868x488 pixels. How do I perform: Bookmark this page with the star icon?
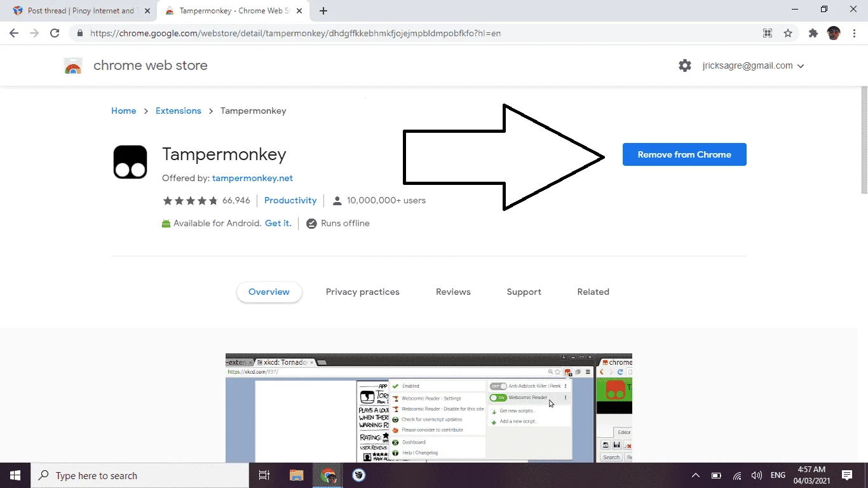(x=788, y=33)
